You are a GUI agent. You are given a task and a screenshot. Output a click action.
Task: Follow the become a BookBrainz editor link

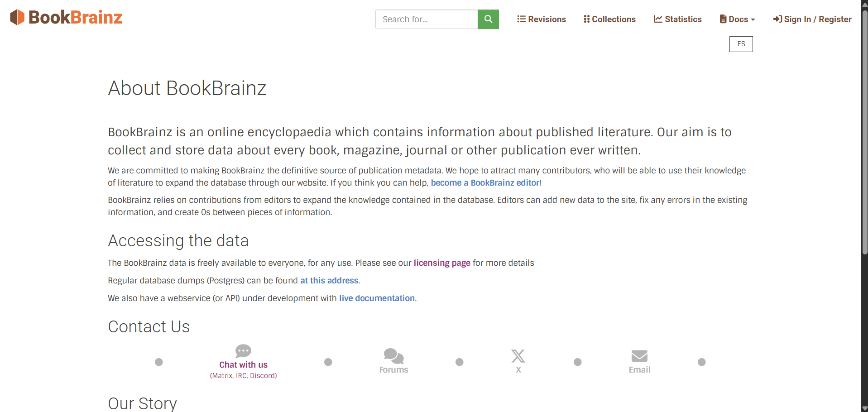tap(486, 183)
